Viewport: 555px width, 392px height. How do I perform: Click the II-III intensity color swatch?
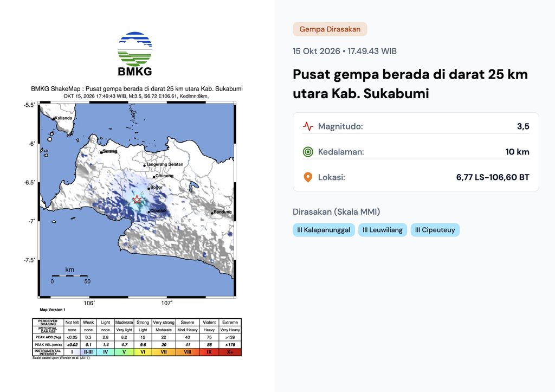(88, 352)
